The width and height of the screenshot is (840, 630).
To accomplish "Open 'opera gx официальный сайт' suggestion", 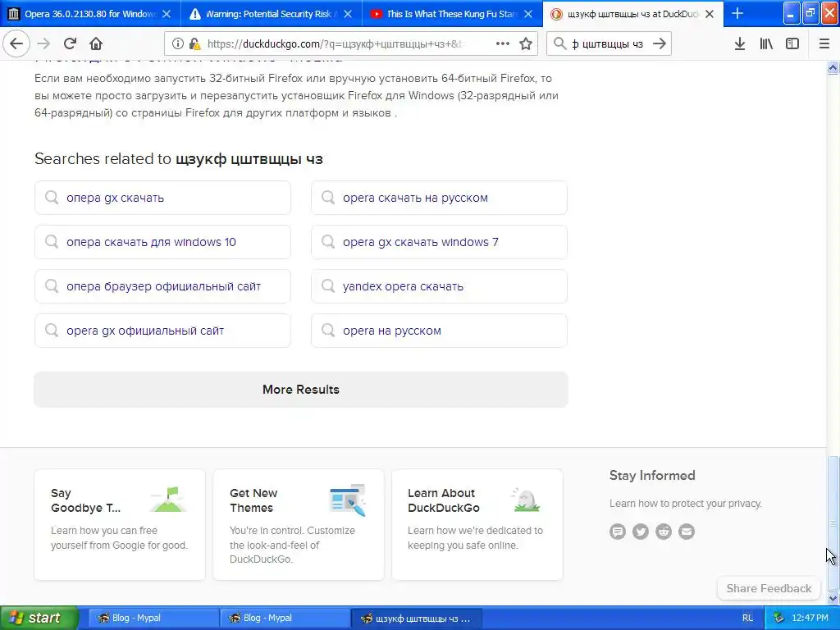I will pyautogui.click(x=162, y=331).
